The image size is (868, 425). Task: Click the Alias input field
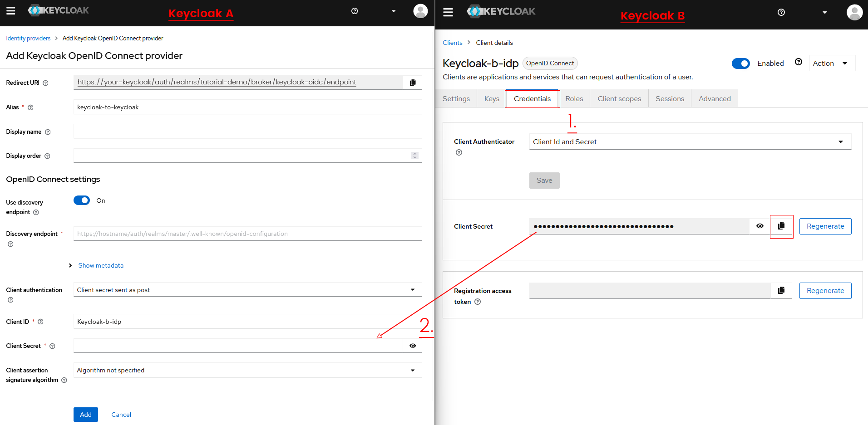click(248, 107)
